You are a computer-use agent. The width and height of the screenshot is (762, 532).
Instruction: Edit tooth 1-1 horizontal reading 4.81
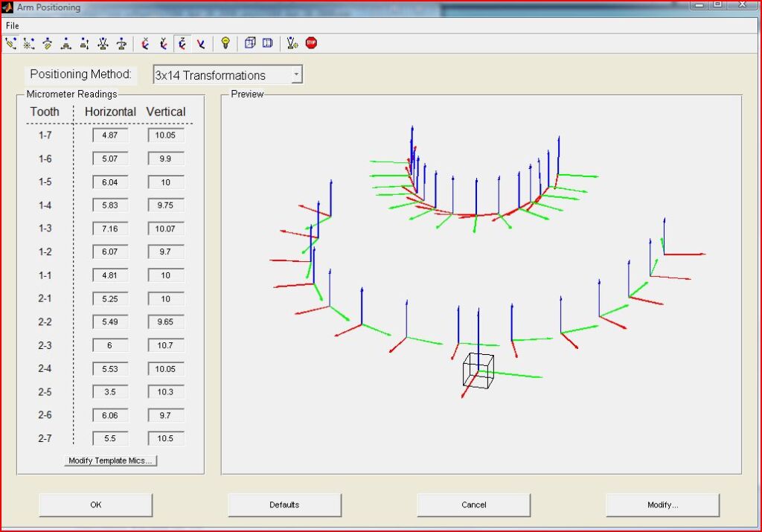110,275
